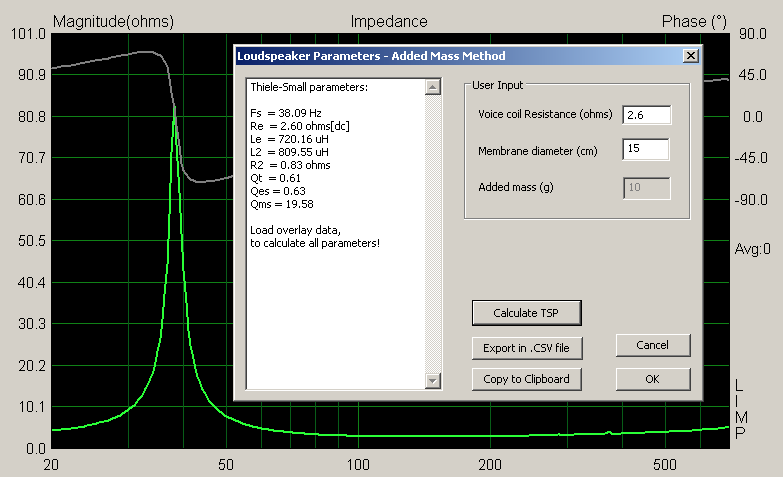Select the 'L2 = 809.55 uH' line

pyautogui.click(x=289, y=152)
